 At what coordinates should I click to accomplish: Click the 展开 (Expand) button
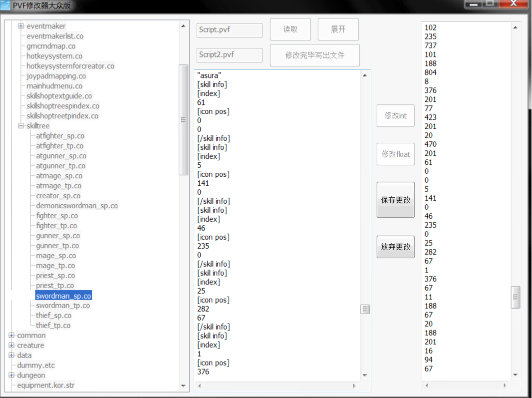(338, 29)
